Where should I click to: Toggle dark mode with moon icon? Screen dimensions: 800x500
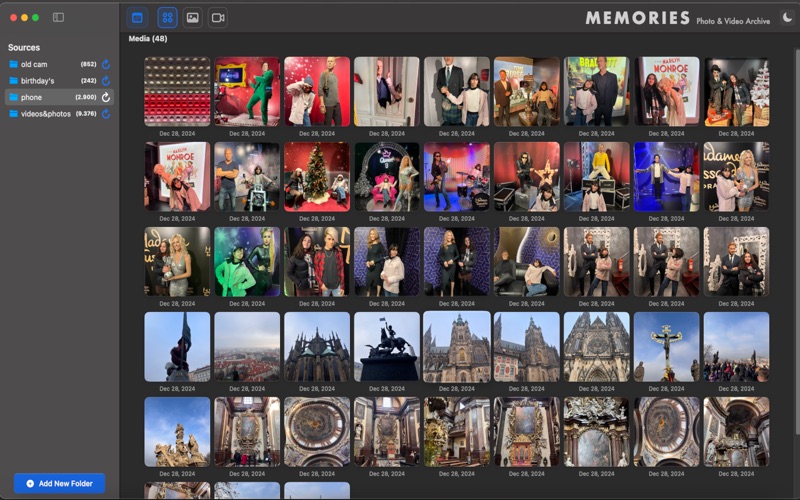tap(787, 18)
